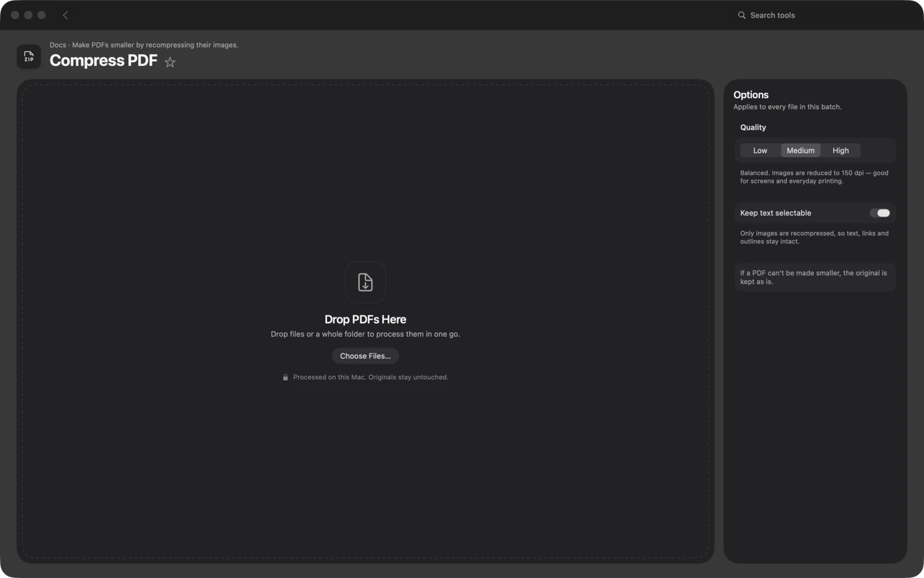Click the 'Balanced. Images are reduced' description
The width and height of the screenshot is (924, 578).
tap(814, 177)
